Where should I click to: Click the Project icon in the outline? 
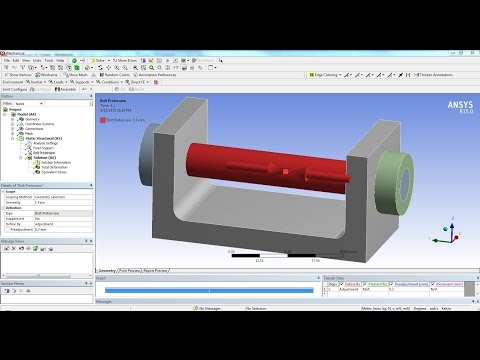click(6, 109)
